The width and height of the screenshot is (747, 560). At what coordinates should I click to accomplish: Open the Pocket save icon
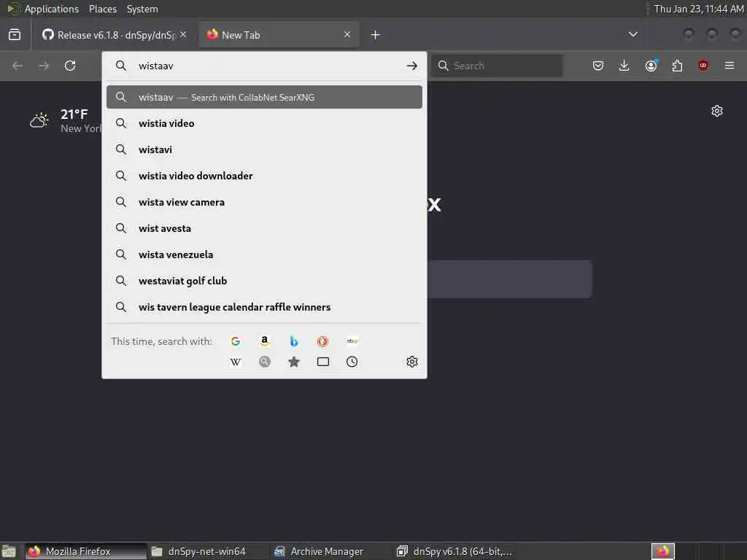pos(598,66)
